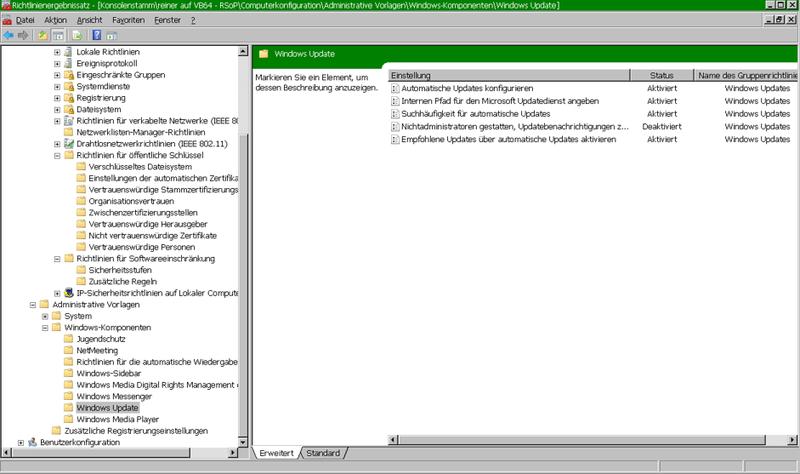This screenshot has height=474, width=800.
Task: Click the Ereignisprotokoll icon in tree
Action: pos(68,63)
